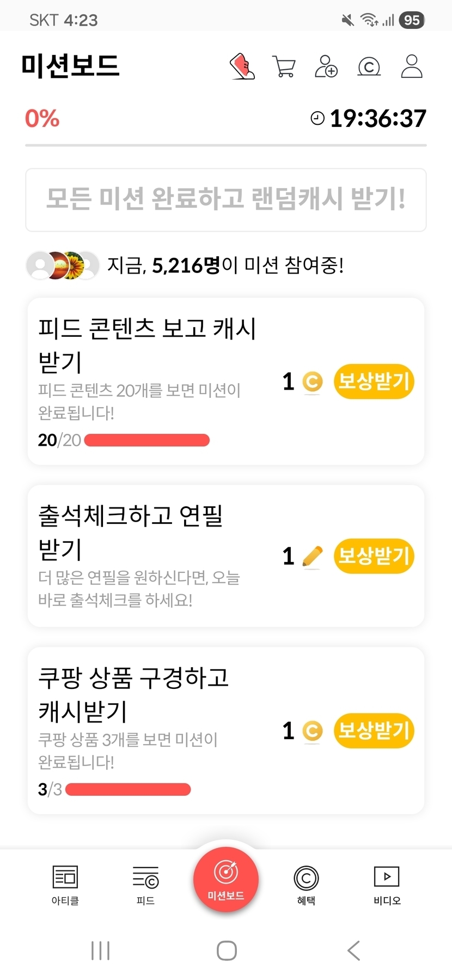Image resolution: width=452 pixels, height=980 pixels.
Task: Tap the countdown timer clock icon
Action: pyautogui.click(x=317, y=118)
